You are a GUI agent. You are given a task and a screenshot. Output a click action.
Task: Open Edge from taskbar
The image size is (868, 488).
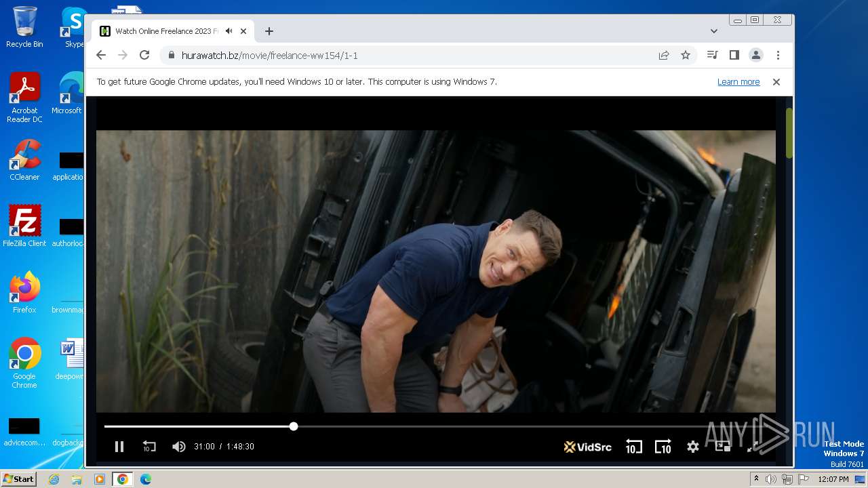tap(146, 479)
